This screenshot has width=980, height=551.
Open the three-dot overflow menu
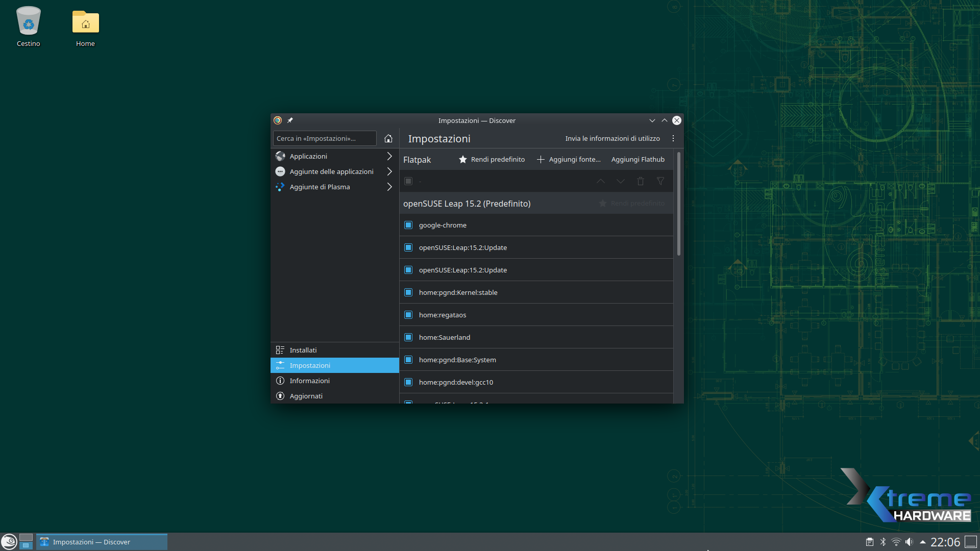(673, 138)
